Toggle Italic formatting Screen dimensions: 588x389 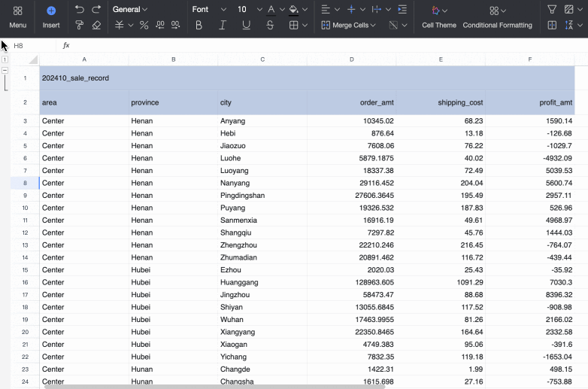pyautogui.click(x=223, y=26)
